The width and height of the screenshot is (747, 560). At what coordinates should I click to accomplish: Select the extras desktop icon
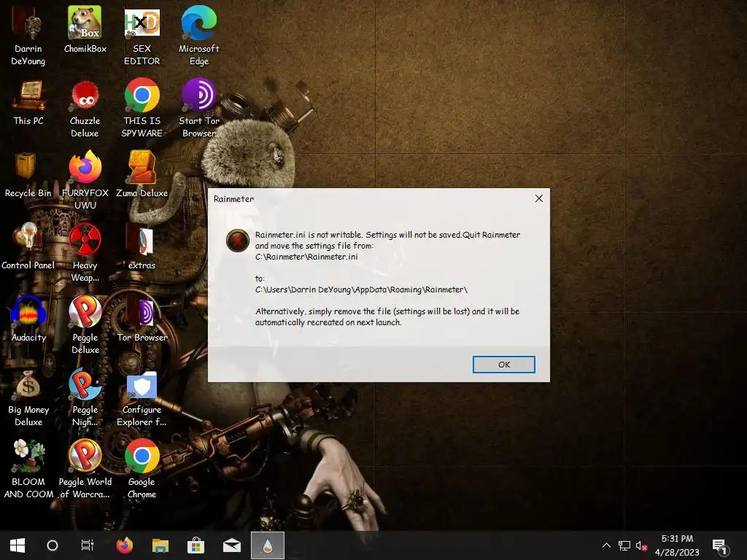coord(142,246)
